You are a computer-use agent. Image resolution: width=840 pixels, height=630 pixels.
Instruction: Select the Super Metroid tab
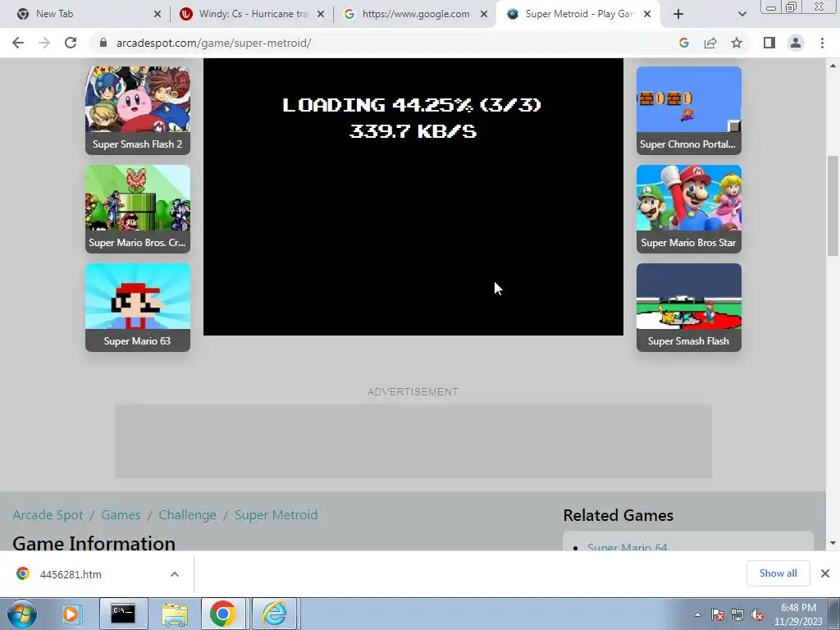pyautogui.click(x=580, y=14)
